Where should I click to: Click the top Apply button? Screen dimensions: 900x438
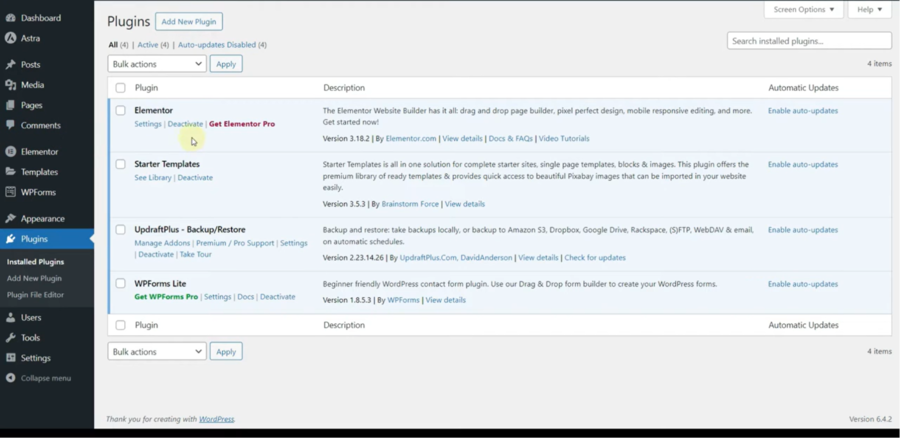tap(226, 64)
